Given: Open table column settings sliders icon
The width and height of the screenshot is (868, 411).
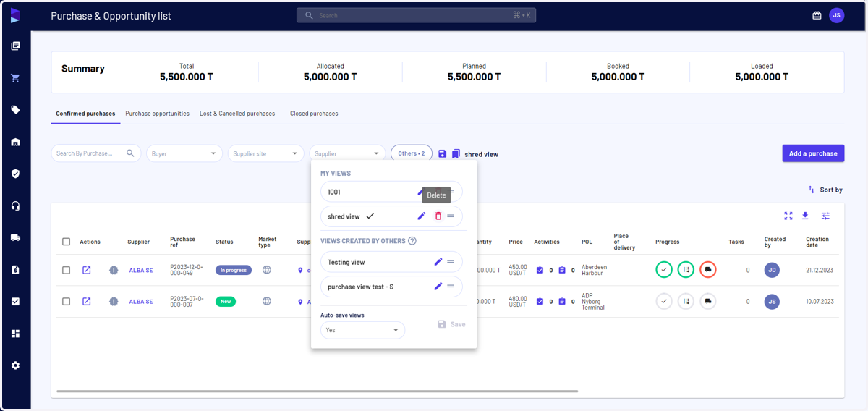Looking at the screenshot, I should click(825, 216).
